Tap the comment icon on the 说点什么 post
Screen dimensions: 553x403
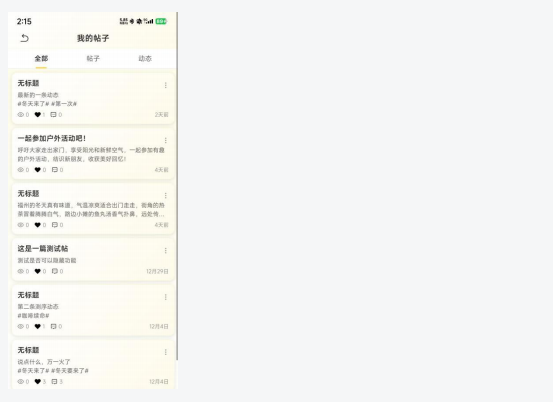54,381
